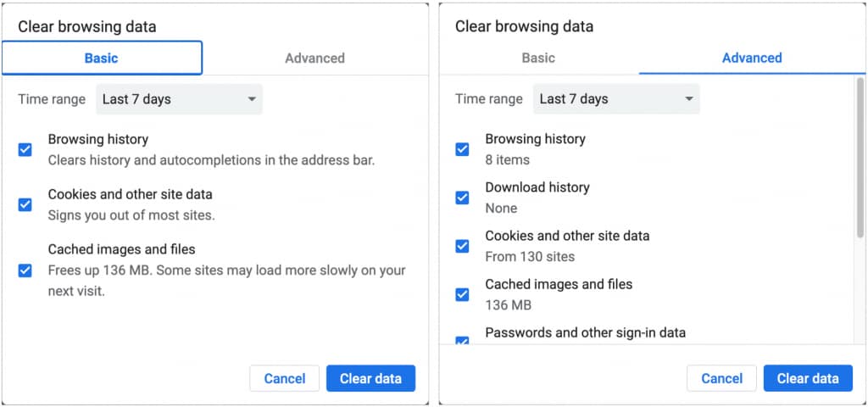Uncheck Cached images that frees up 136 MB

point(25,270)
